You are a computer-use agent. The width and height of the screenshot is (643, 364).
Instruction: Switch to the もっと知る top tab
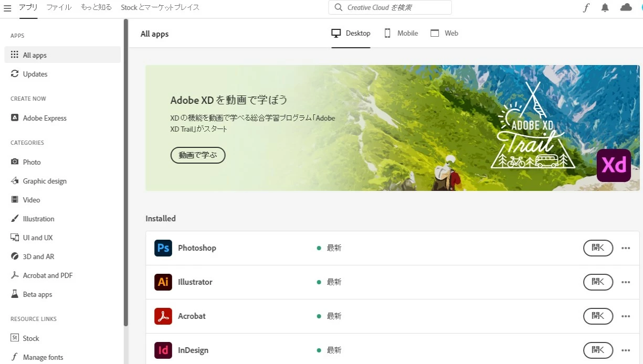(x=96, y=7)
